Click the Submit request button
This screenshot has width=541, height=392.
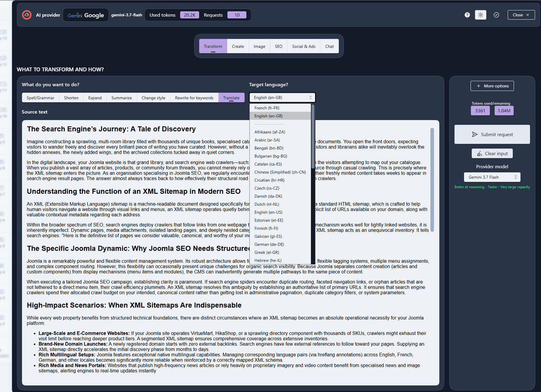click(x=492, y=134)
